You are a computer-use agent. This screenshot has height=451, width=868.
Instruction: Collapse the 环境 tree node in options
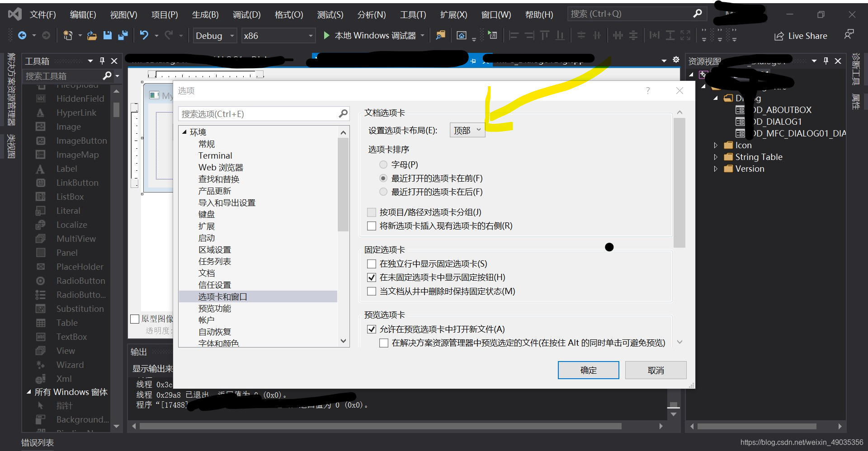click(184, 132)
